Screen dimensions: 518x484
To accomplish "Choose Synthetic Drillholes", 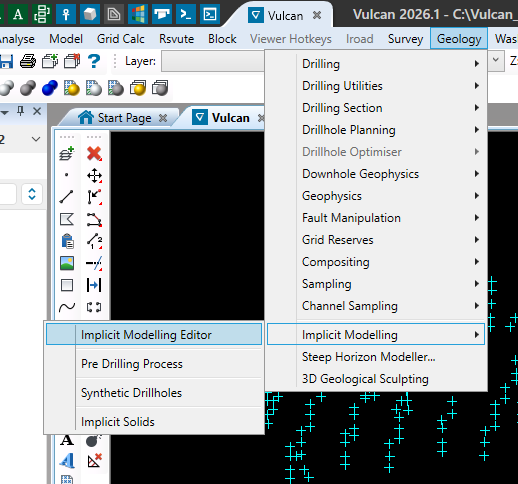I will point(154,393).
